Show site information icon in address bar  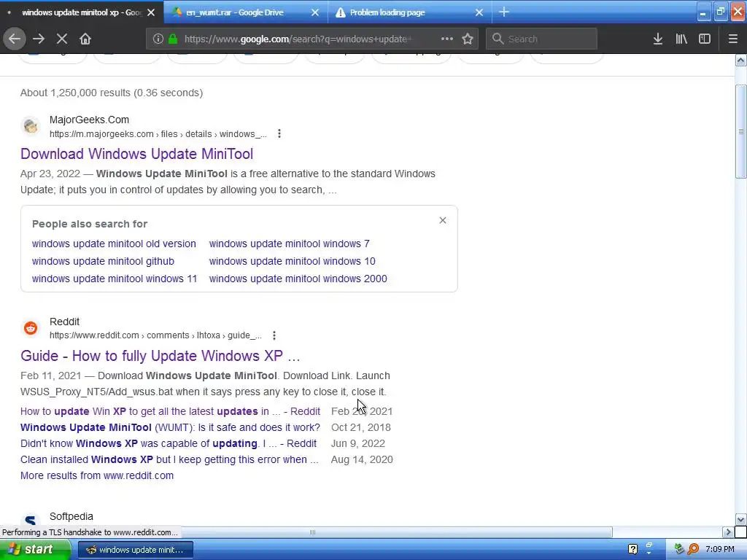[x=158, y=39]
